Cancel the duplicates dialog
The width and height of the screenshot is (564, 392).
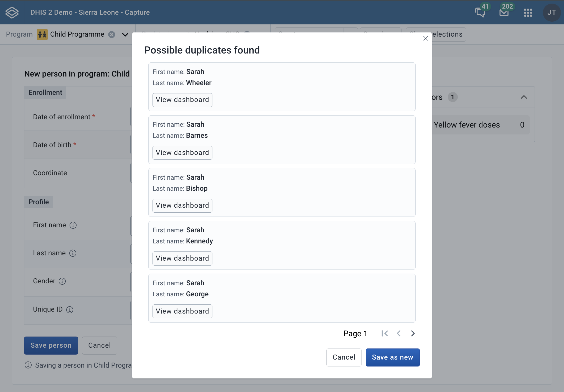(x=344, y=357)
